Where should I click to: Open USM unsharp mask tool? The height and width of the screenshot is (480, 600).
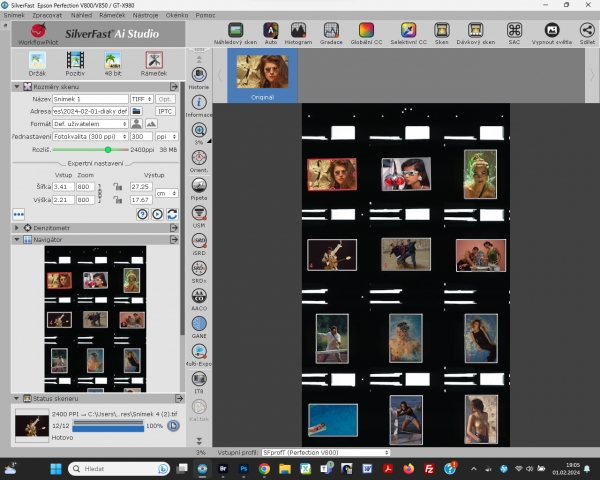coord(199,217)
